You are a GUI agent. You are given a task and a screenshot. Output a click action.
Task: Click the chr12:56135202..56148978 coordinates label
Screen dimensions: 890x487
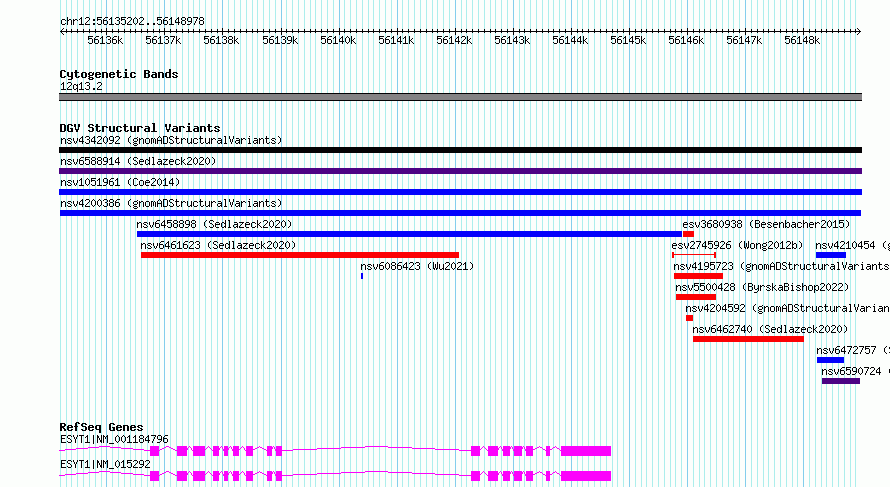[x=132, y=21]
